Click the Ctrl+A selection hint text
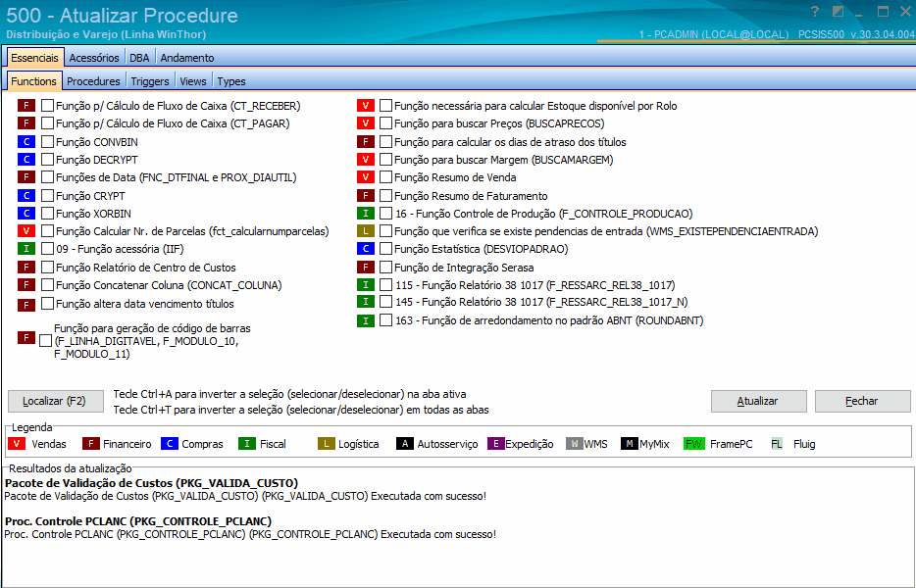Image resolution: width=916 pixels, height=588 pixels. pyautogui.click(x=289, y=394)
